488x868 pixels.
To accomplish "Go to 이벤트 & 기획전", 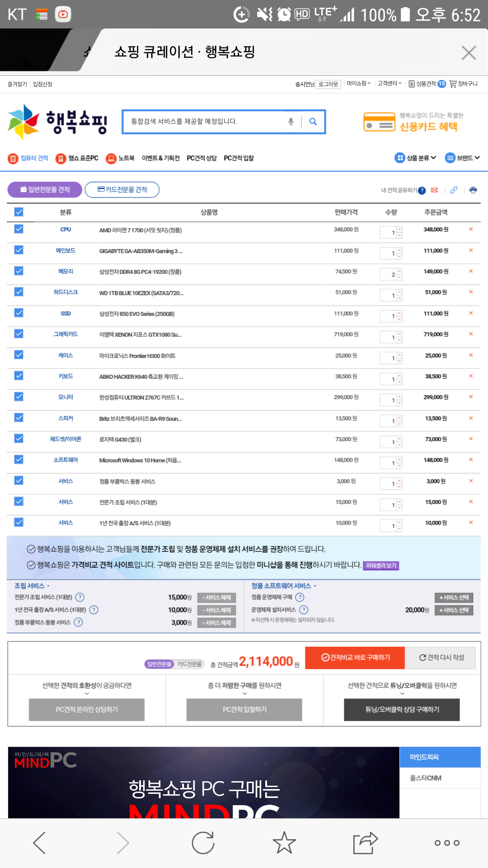I will [x=161, y=158].
